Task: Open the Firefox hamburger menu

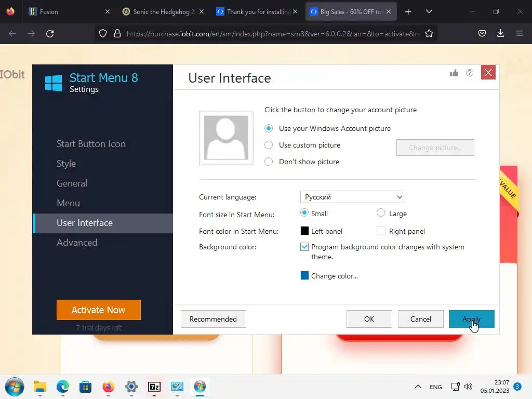Action: pyautogui.click(x=519, y=33)
